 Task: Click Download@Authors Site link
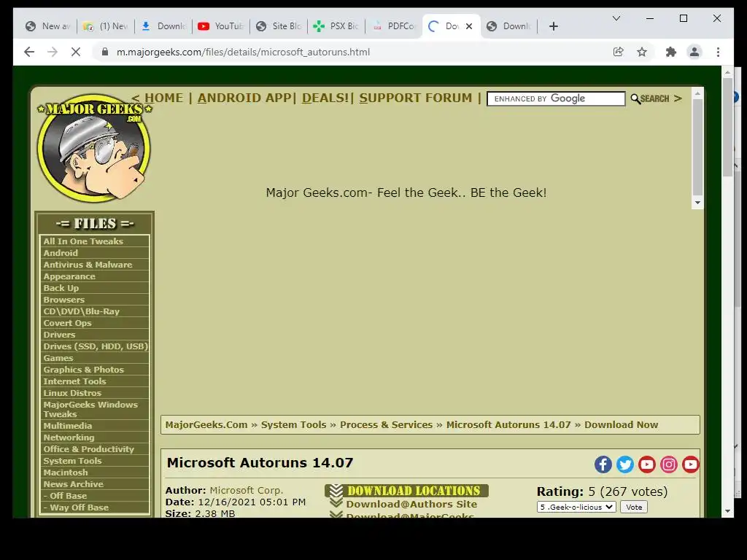pos(411,504)
